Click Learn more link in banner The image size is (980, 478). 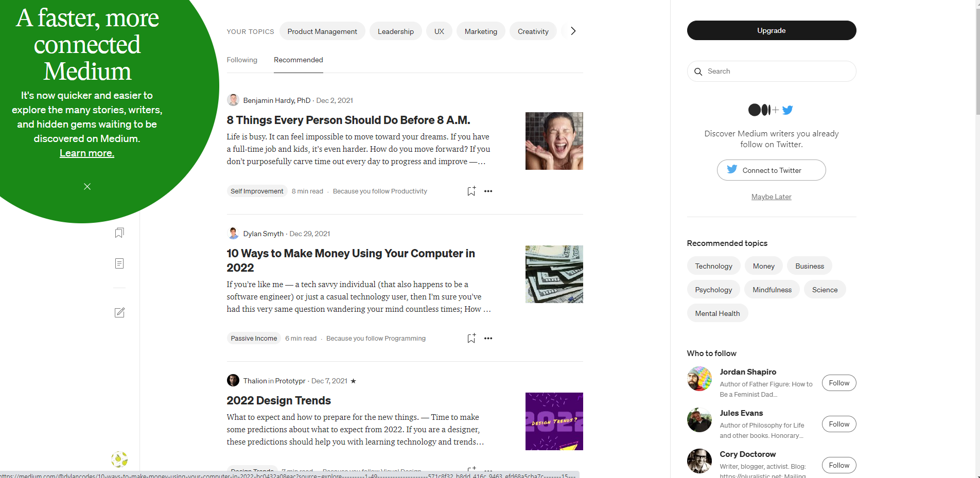point(87,153)
